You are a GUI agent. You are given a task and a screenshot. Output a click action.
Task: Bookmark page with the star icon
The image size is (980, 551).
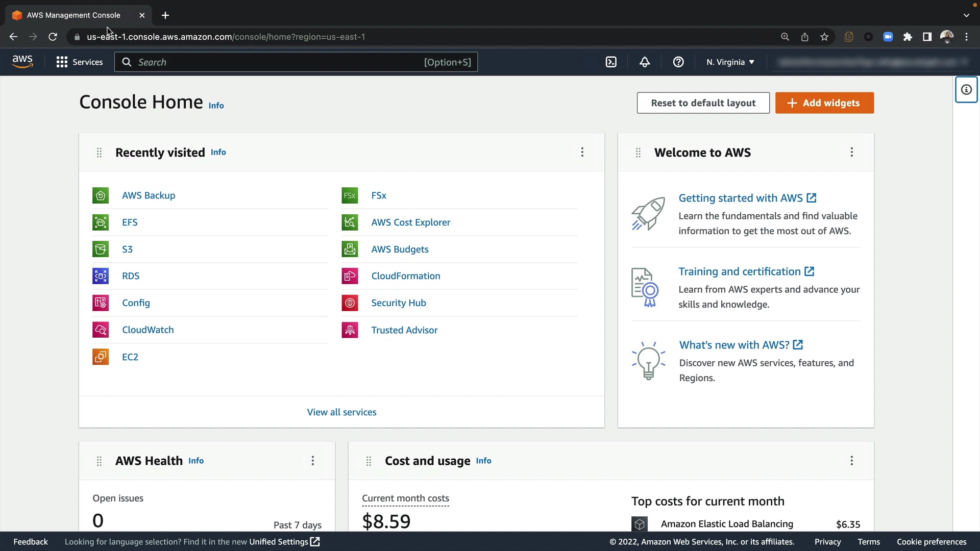point(824,37)
